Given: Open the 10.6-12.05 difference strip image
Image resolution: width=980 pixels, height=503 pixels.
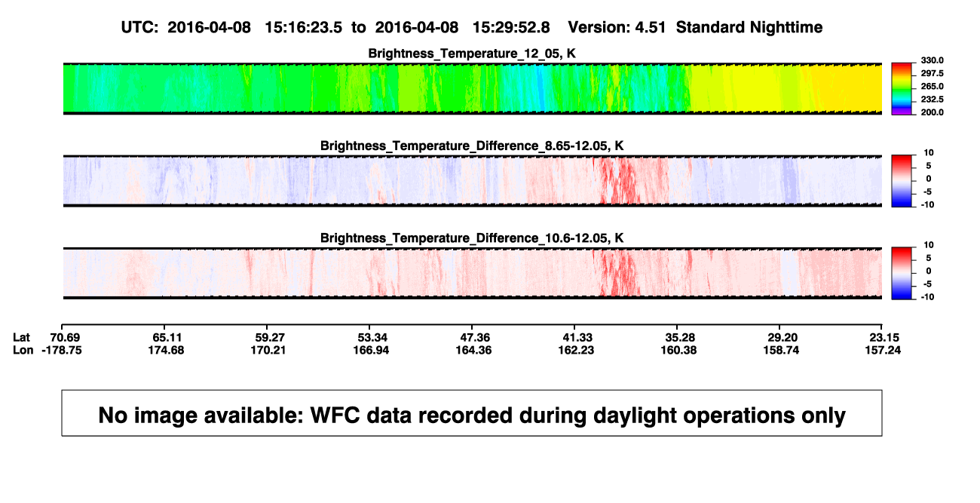Looking at the screenshot, I should [472, 274].
